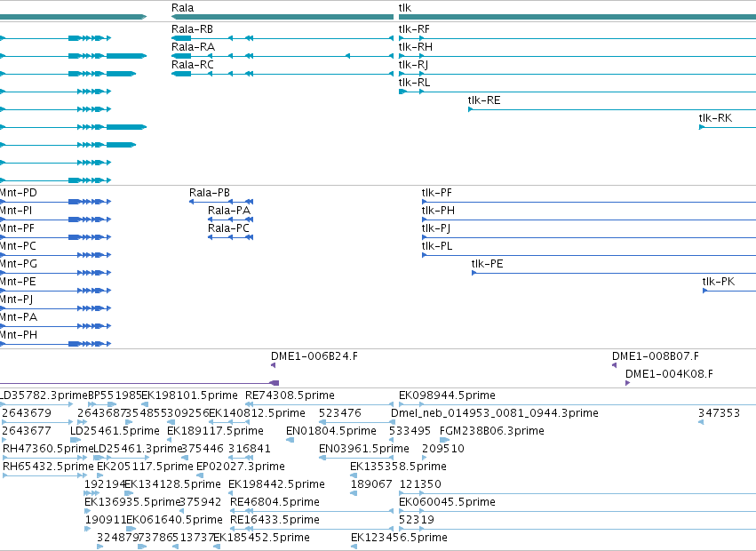
Task: Pick the Mnt-PA protein label
Action: tap(19, 317)
